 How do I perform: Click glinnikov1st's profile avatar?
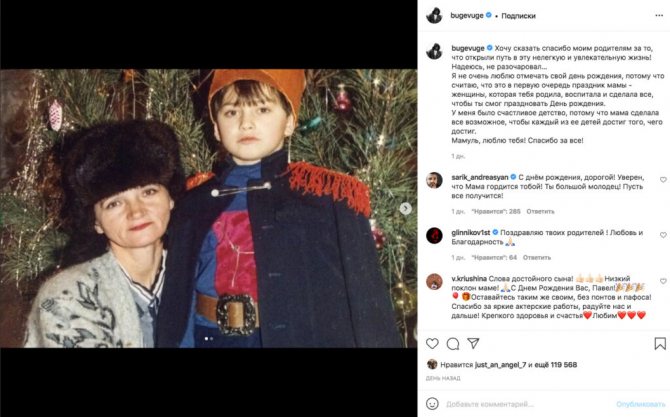pyautogui.click(x=434, y=234)
